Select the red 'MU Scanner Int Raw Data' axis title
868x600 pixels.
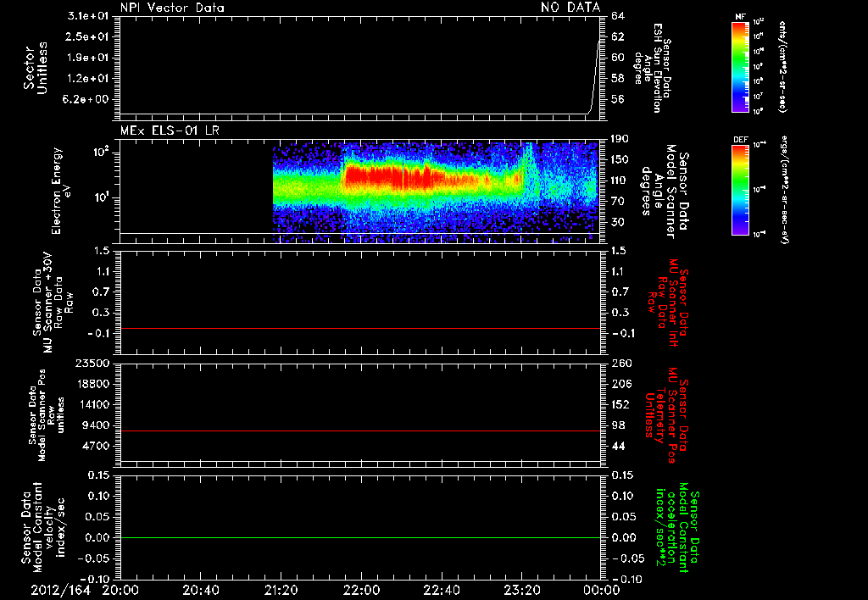pyautogui.click(x=669, y=303)
